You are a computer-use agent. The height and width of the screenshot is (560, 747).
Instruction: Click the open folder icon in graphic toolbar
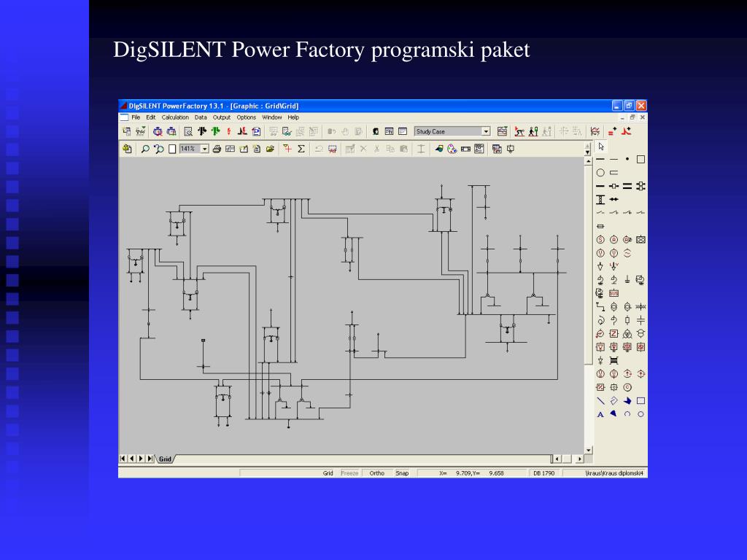[x=270, y=149]
